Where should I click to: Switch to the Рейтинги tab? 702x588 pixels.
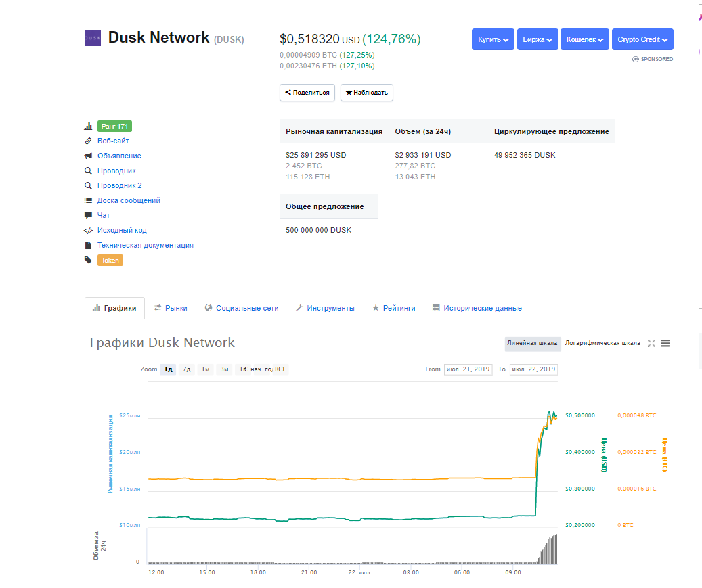tap(393, 308)
